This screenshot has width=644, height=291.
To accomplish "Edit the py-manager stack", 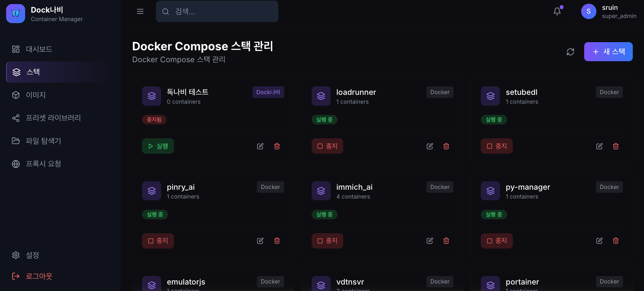I will click(x=599, y=240).
